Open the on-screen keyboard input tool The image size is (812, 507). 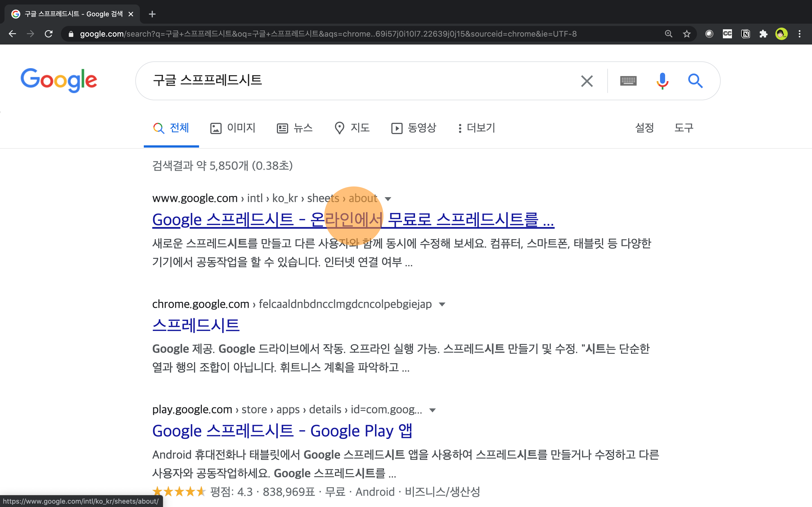pos(628,81)
